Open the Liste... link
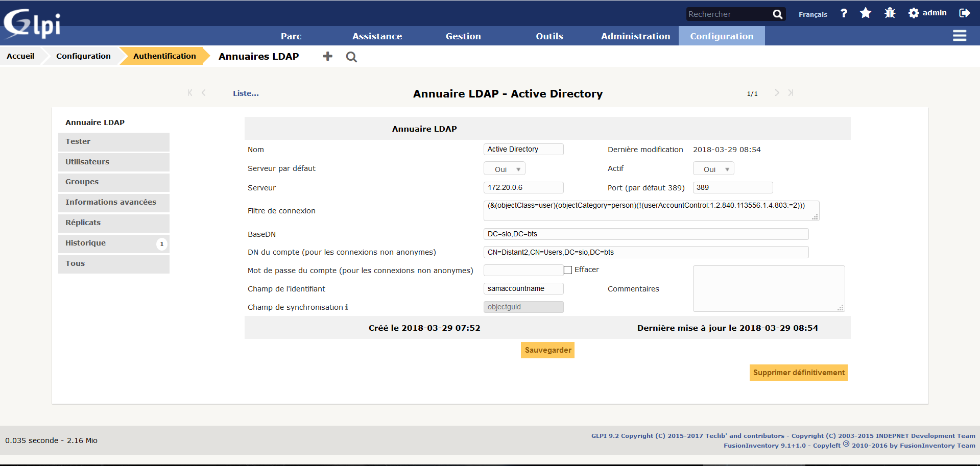 pyautogui.click(x=246, y=93)
